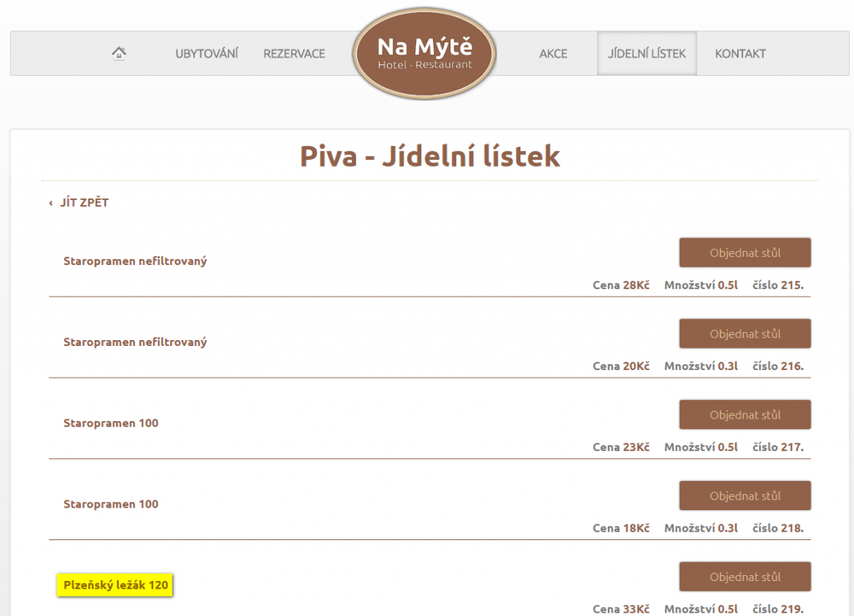Order table for item číslo 217
Image resolution: width=854 pixels, height=616 pixels.
745,414
